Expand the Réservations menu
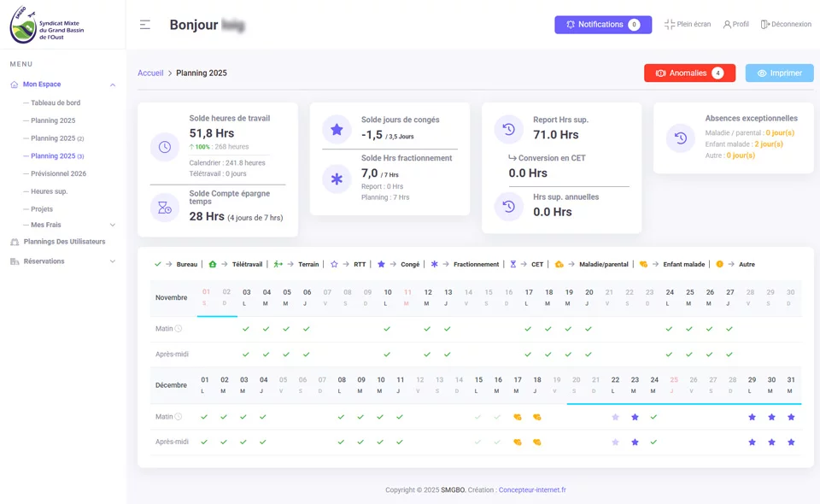 pos(113,261)
